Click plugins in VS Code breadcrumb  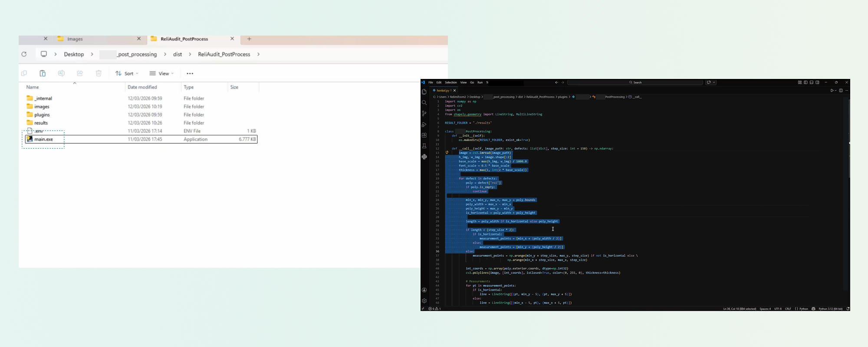click(x=562, y=97)
